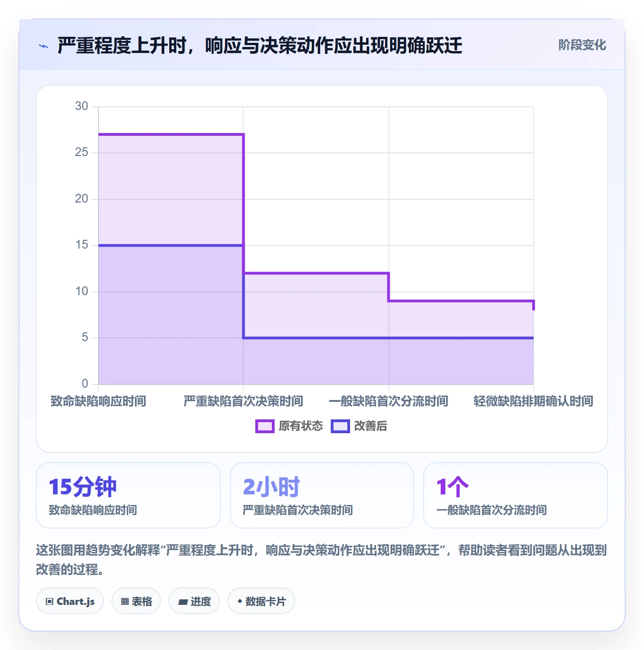Screen dimensions: 644x650
Task: Click 致命缺陷响应时间 caption under 15分钟
Action: point(93,510)
